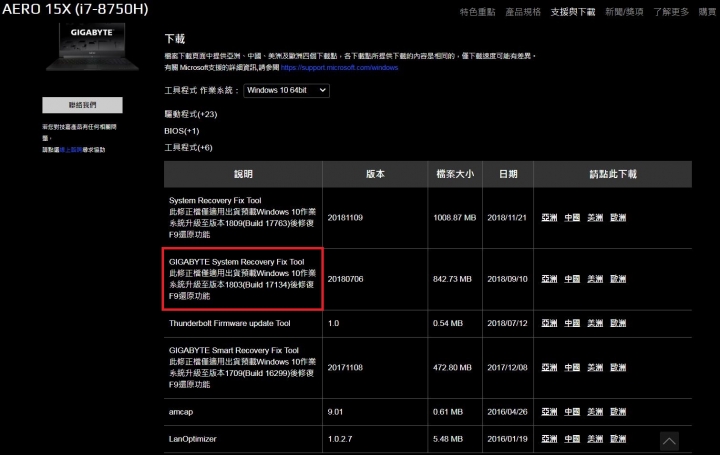Click the date 2017/12/08
Screen dimensions: 720x455
[507, 368]
